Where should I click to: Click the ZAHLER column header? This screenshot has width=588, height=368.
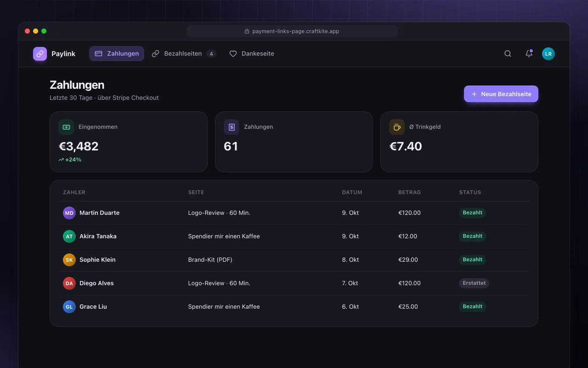pos(74,192)
